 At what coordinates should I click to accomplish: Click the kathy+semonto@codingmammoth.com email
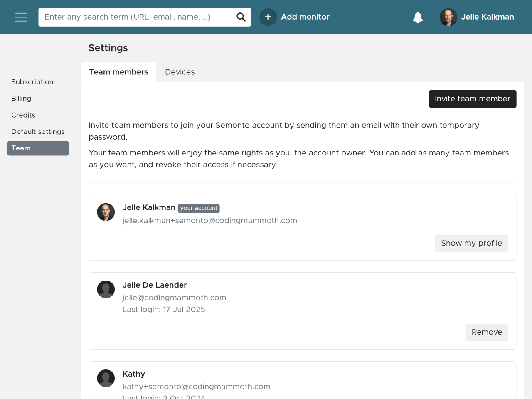(x=196, y=387)
